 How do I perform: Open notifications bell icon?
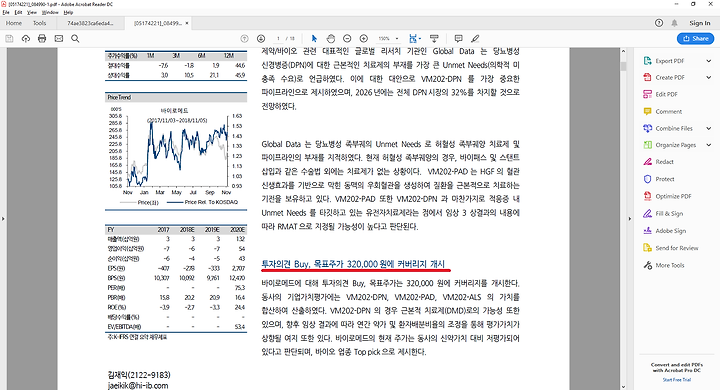tap(675, 23)
